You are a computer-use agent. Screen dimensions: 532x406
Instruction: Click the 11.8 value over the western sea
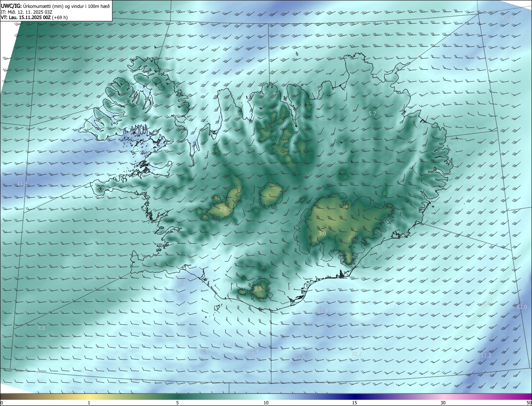point(22,183)
